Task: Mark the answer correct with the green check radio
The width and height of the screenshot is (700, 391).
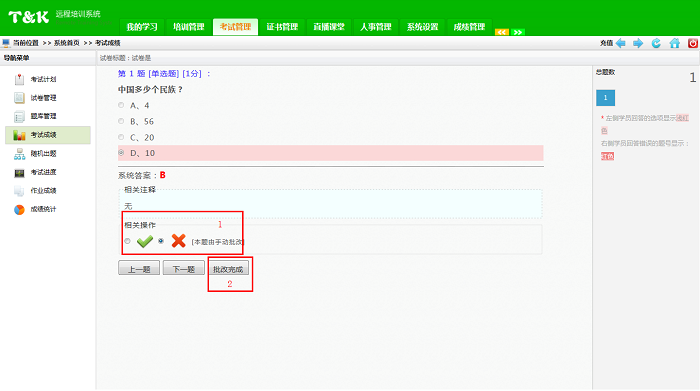Action: point(128,241)
